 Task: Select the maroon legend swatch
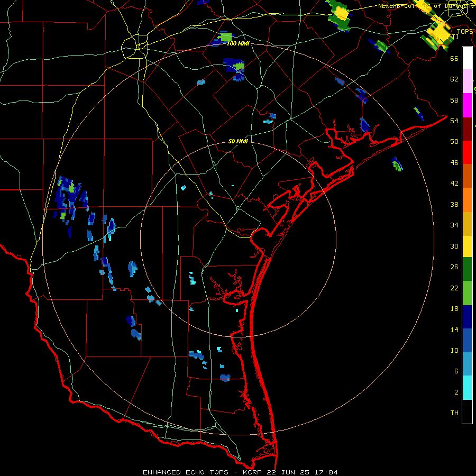click(x=467, y=129)
